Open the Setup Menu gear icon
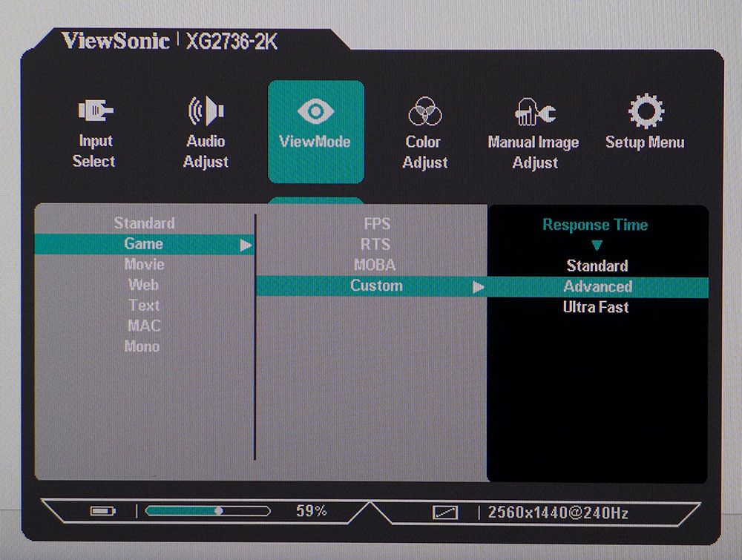This screenshot has width=742, height=560. click(x=646, y=111)
